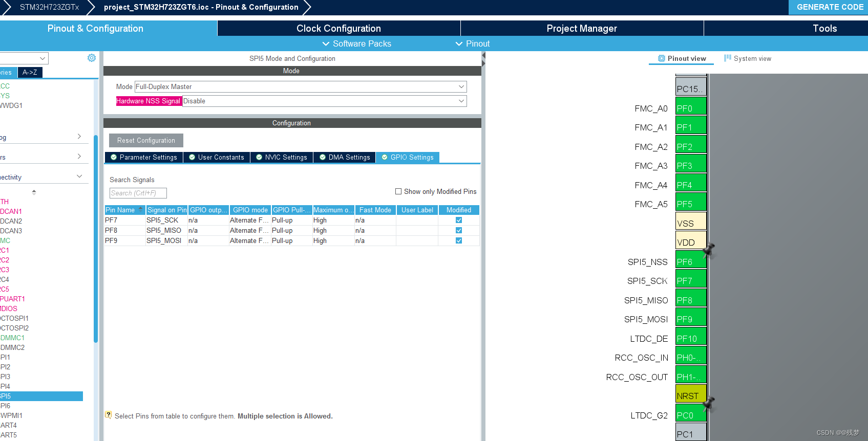Select the PF0 pin on the chip

click(x=691, y=106)
